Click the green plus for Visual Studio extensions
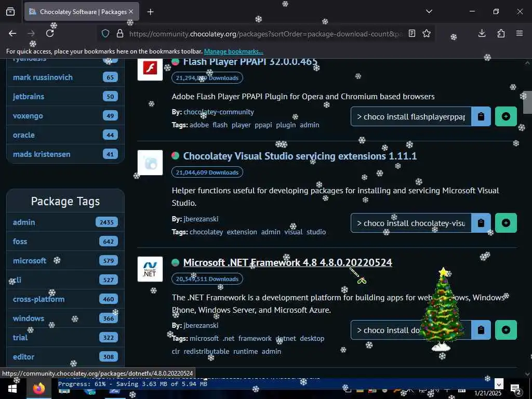 pyautogui.click(x=506, y=223)
